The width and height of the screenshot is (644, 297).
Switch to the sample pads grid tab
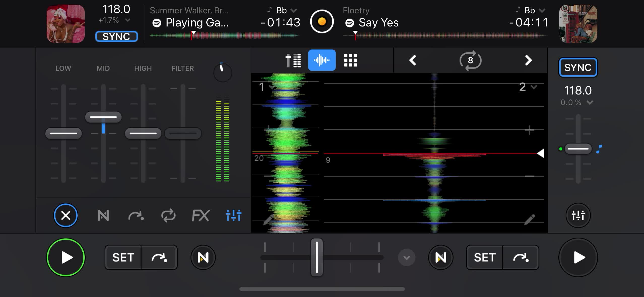350,60
